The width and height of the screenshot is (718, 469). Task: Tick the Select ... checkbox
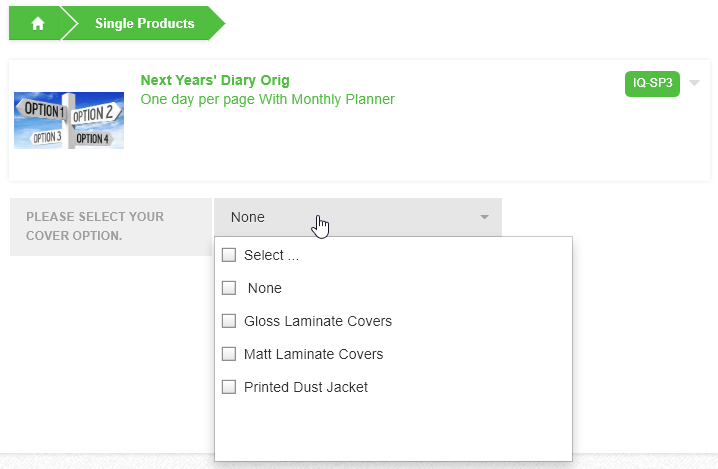click(x=229, y=255)
